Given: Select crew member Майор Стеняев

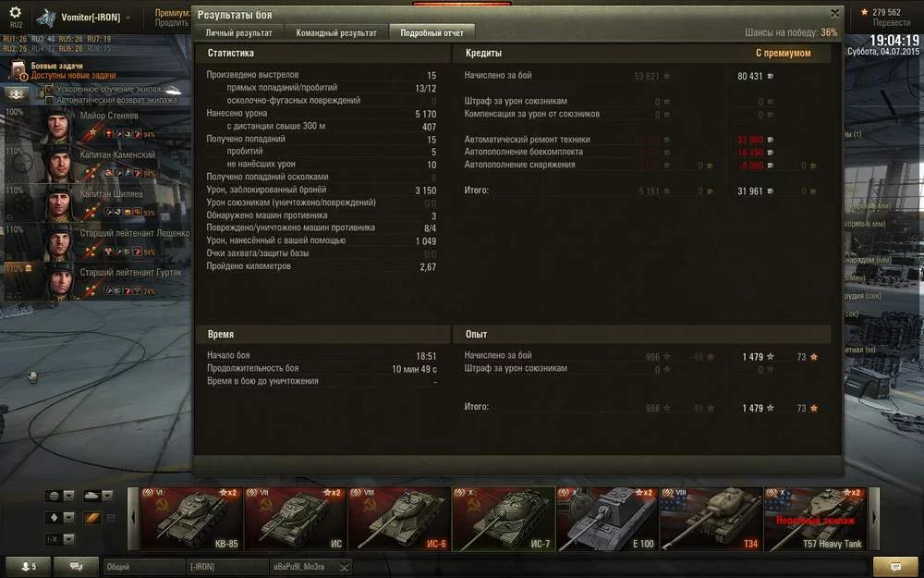Looking at the screenshot, I should 97,125.
